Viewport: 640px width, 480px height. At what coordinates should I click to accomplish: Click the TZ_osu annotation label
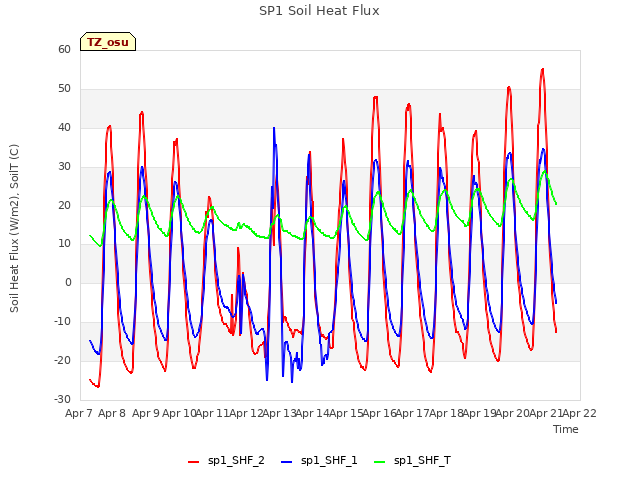point(108,42)
